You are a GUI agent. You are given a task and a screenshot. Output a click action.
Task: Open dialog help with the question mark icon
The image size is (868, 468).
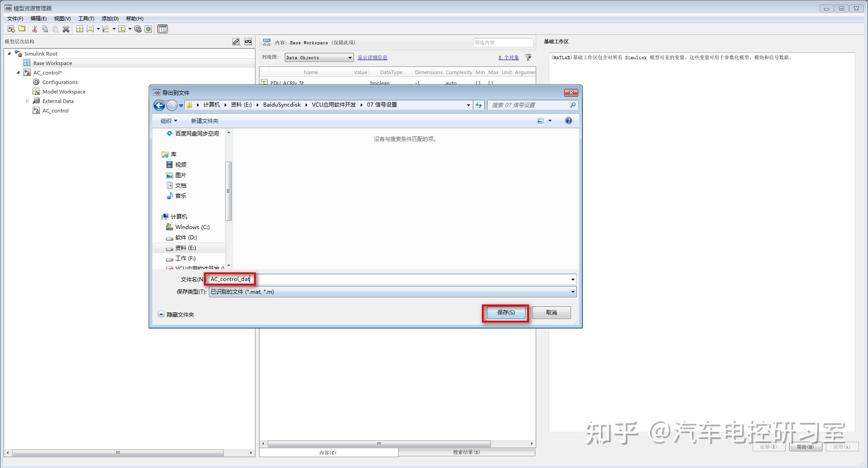568,121
